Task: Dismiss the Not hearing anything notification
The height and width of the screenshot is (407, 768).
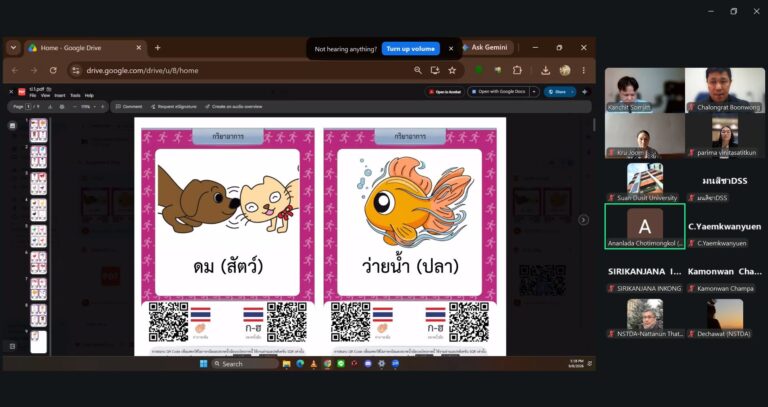Action: [451, 49]
